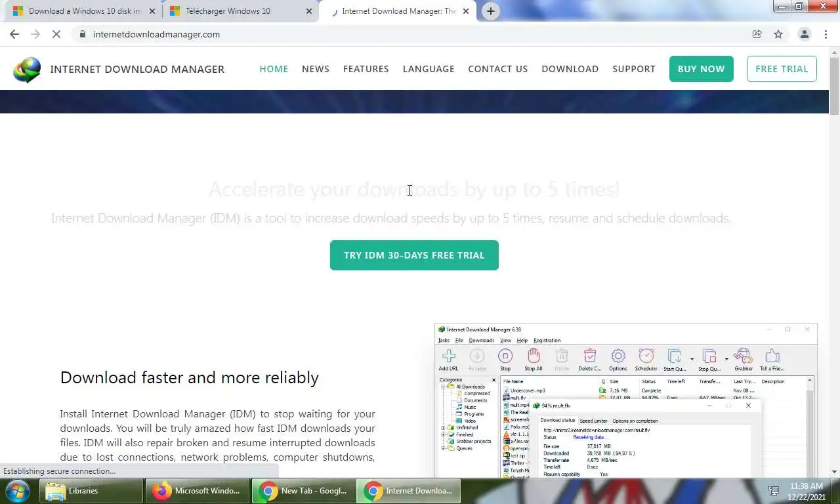Click Show Desktop strip beside the clock
Image resolution: width=840 pixels, height=504 pixels.
(835, 491)
